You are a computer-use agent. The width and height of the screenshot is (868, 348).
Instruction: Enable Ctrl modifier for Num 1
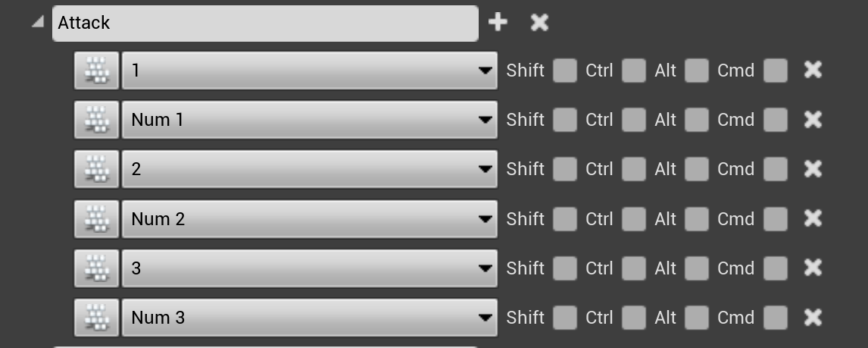pos(633,120)
